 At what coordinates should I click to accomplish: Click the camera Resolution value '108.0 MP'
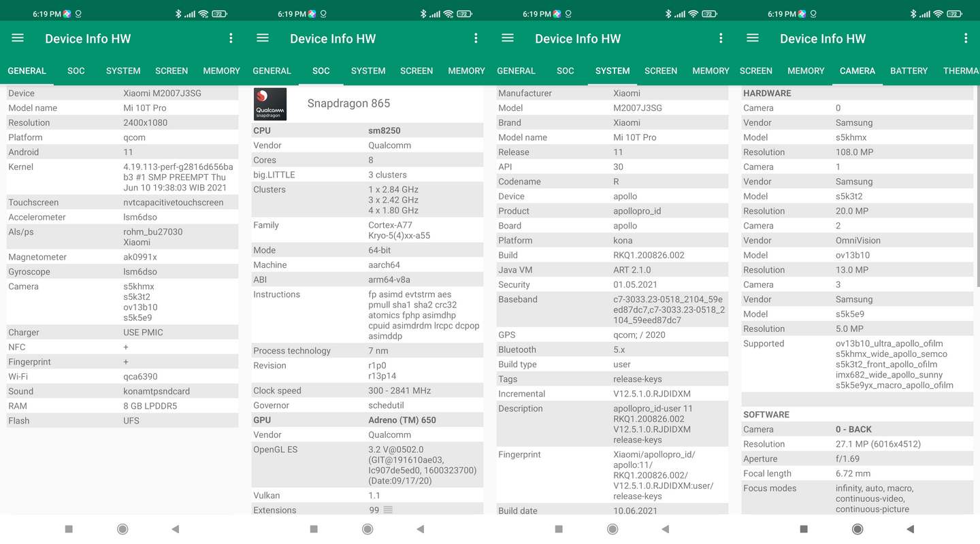[x=855, y=152]
